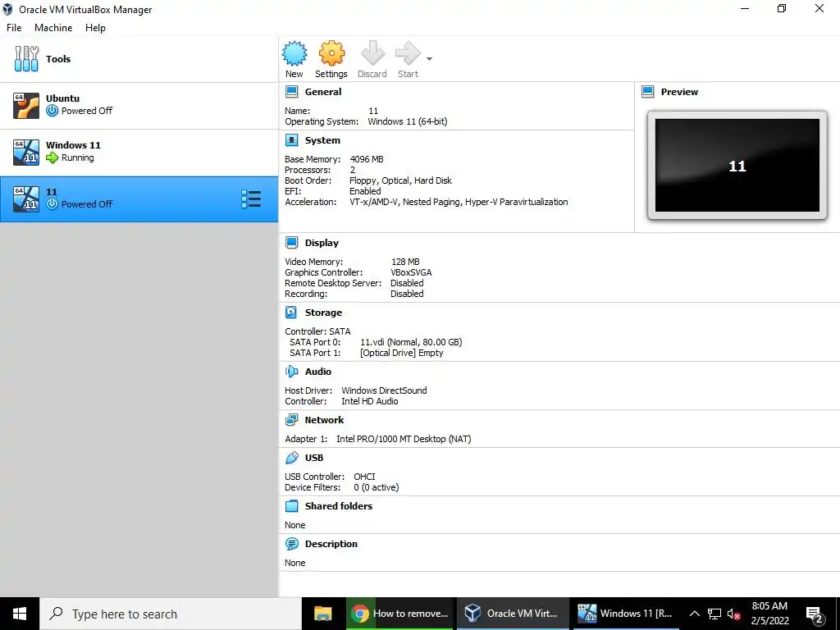
Task: Open the Network settings heading link
Action: pyautogui.click(x=324, y=420)
